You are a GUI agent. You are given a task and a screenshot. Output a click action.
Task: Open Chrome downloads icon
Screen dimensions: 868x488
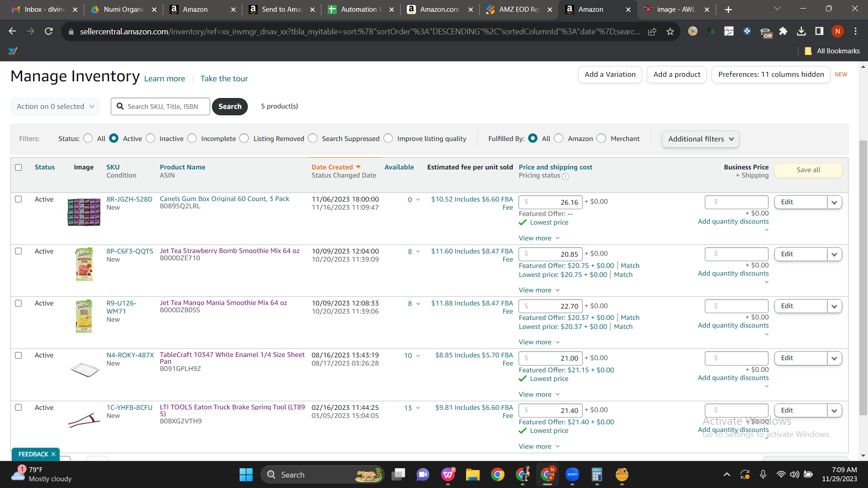coord(801,31)
